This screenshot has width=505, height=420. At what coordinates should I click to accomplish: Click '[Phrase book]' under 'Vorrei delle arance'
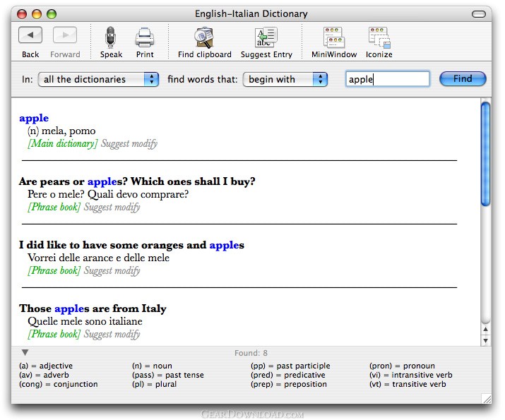(x=54, y=270)
